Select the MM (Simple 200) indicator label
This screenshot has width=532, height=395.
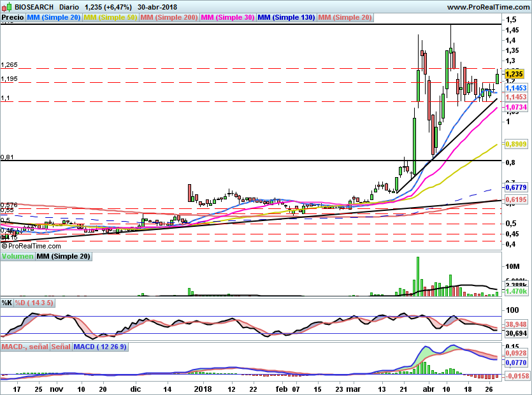pyautogui.click(x=168, y=18)
